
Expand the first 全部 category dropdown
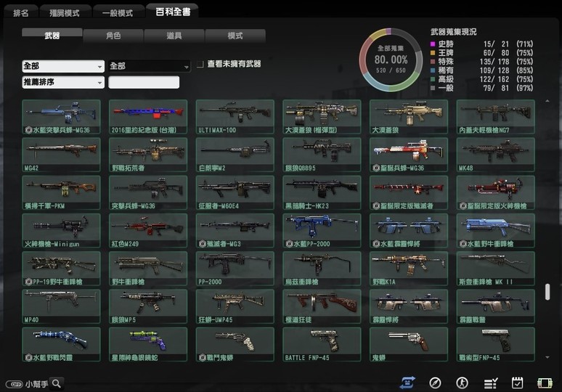(63, 66)
